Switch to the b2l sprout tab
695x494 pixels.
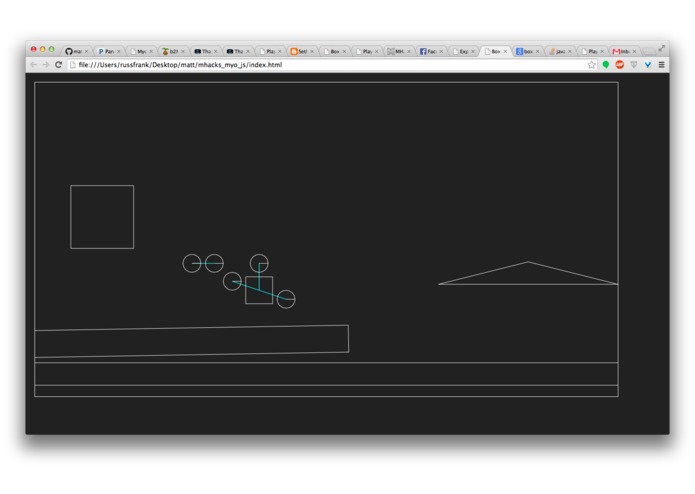[171, 51]
